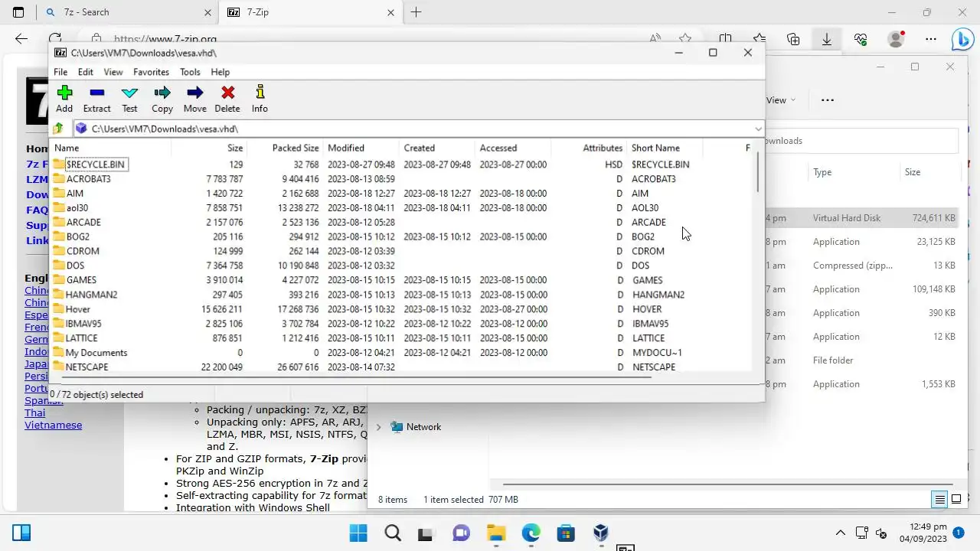Viewport: 980px width, 551px height.
Task: Open the Help menu
Action: (220, 72)
